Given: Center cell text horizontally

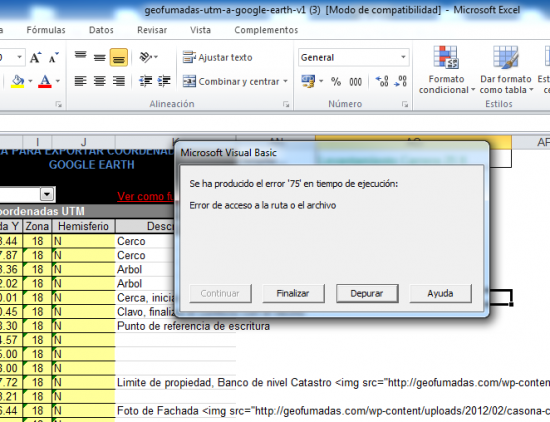Looking at the screenshot, I should pyautogui.click(x=100, y=81).
